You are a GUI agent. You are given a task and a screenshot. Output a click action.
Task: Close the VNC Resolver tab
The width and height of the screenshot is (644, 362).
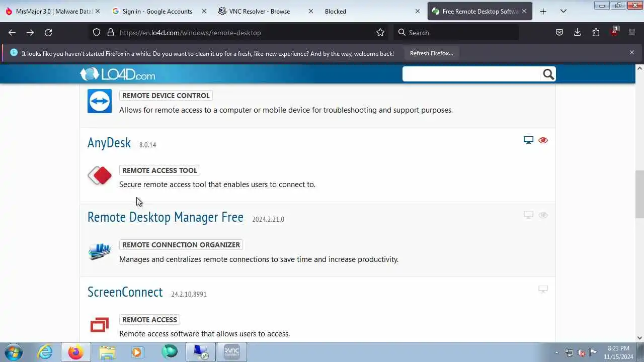[310, 11]
